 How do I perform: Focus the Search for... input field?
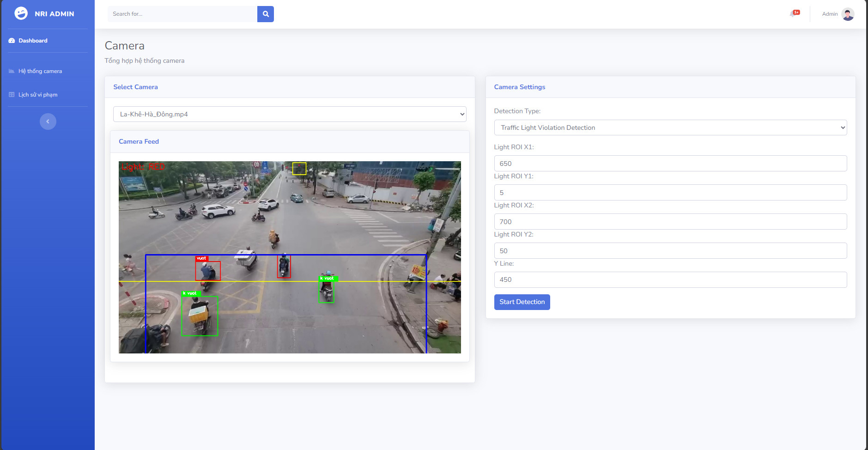(182, 14)
